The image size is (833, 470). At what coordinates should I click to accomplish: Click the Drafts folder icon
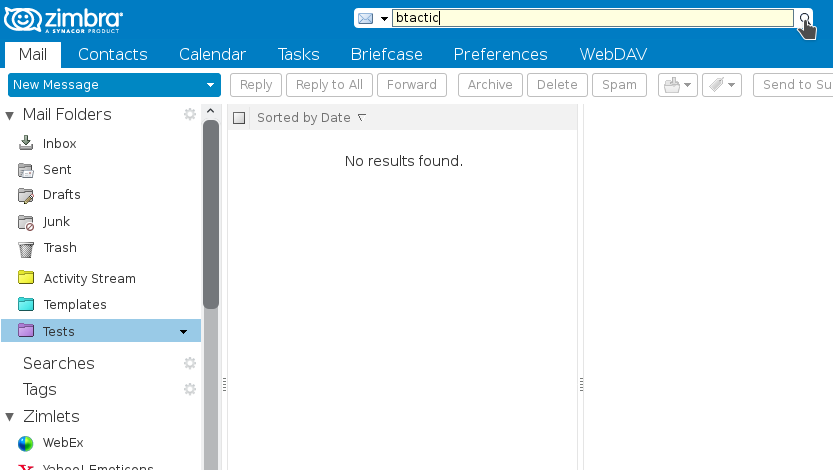[x=26, y=195]
